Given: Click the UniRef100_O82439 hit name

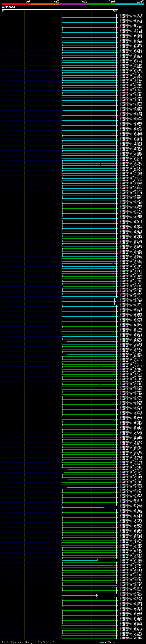Looking at the screenshot, I should (x=131, y=316).
